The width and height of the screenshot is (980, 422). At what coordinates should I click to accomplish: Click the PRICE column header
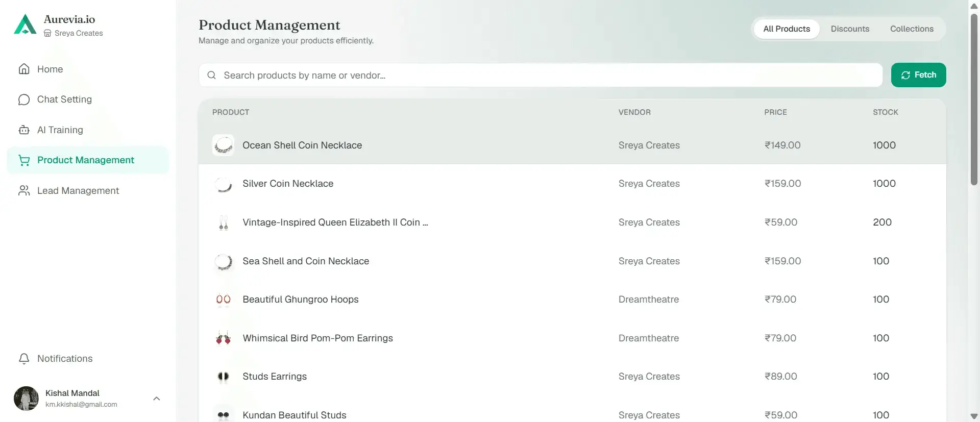click(x=775, y=112)
